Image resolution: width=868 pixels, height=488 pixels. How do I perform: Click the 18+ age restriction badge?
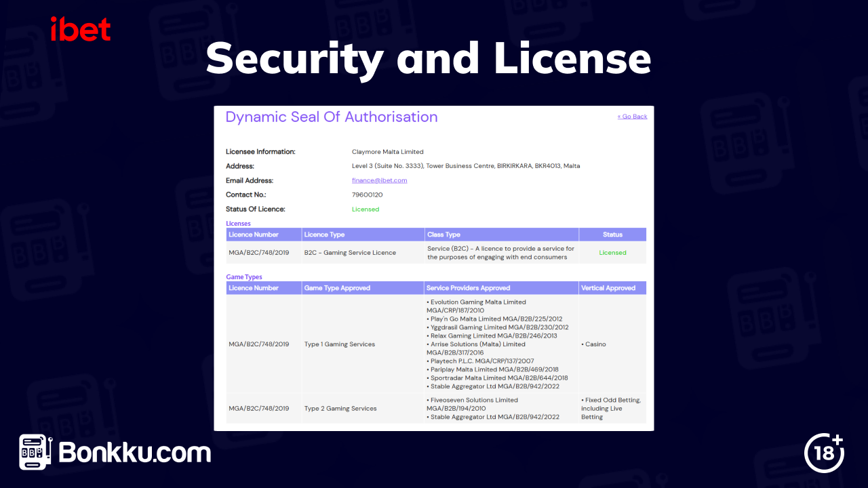[x=824, y=452]
